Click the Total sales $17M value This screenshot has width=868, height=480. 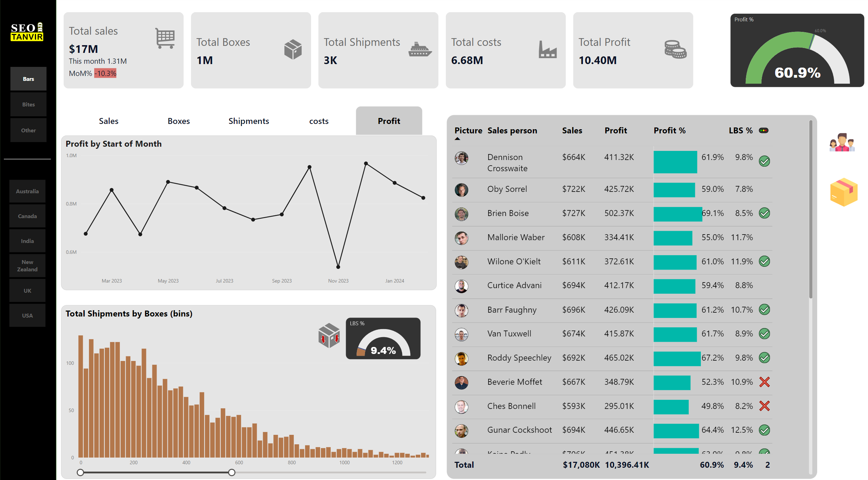(x=83, y=49)
